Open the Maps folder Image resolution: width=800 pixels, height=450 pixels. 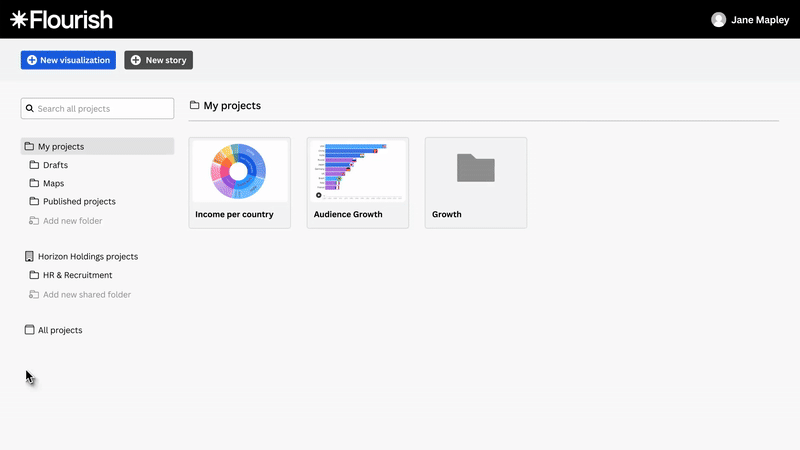(x=54, y=184)
